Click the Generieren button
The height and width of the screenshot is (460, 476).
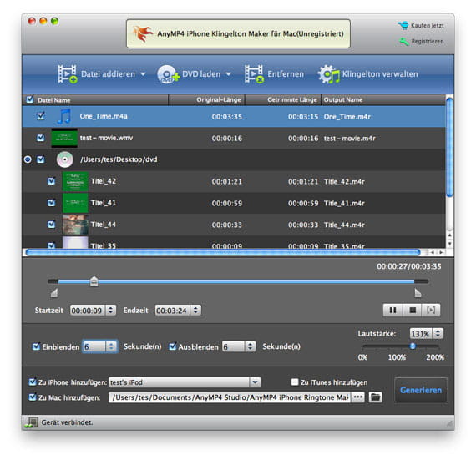pos(421,390)
